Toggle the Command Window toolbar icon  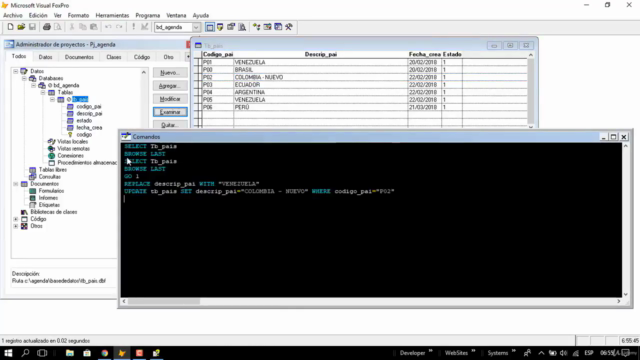(210, 27)
